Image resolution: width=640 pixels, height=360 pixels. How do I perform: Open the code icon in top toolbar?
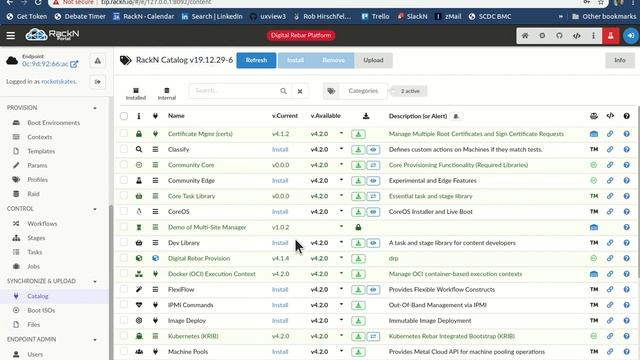coord(576,36)
